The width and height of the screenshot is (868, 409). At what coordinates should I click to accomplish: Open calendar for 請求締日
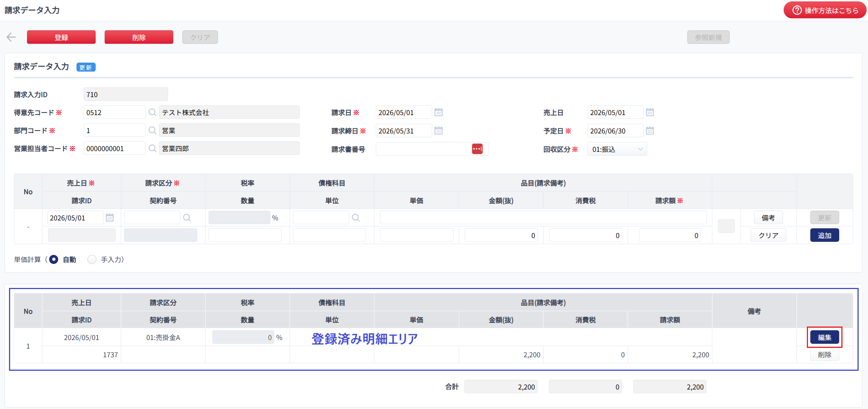pos(439,131)
